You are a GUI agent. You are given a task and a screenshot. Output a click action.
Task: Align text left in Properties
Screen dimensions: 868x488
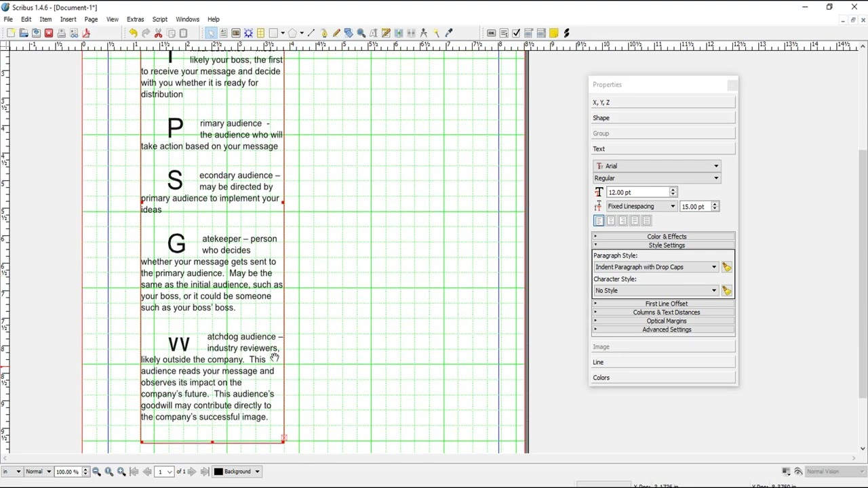click(x=599, y=221)
